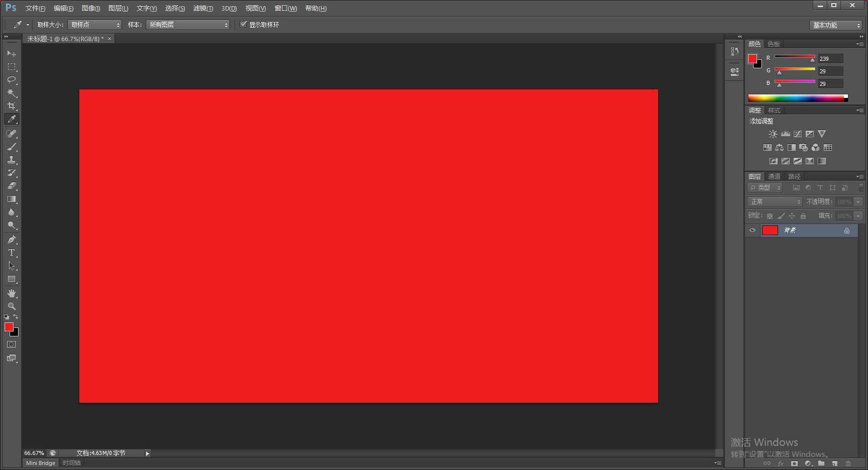Screen dimensions: 868x470
Task: Select the Rectangular Marquee tool
Action: pos(12,66)
